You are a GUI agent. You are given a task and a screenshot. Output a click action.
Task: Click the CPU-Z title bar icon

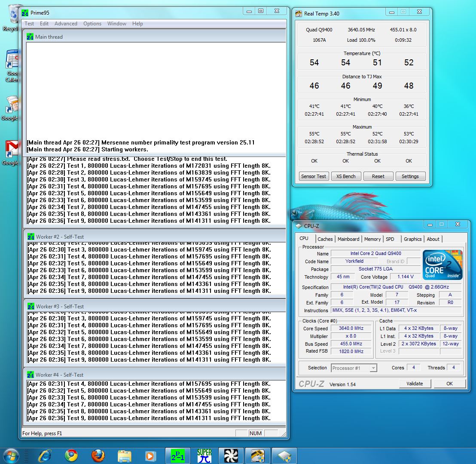click(299, 226)
